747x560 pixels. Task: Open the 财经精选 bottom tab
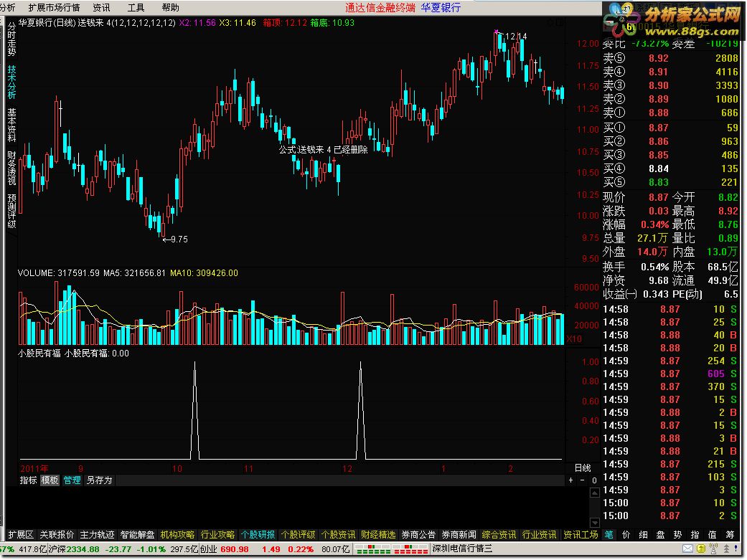click(x=378, y=535)
